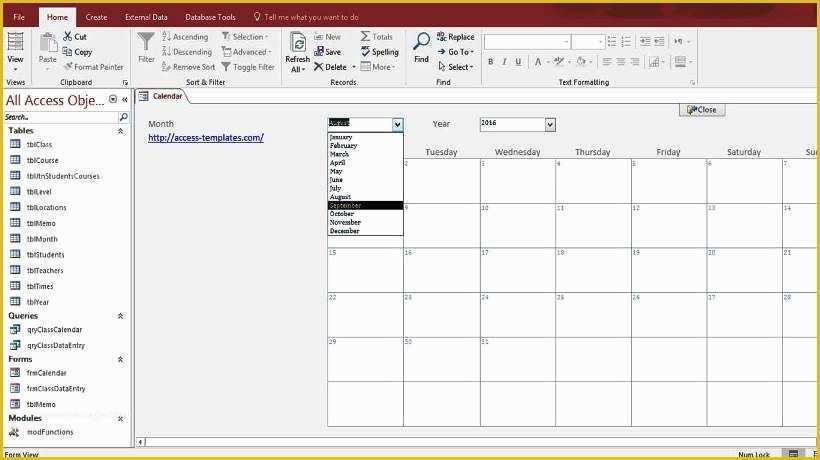Viewport: 820px width, 460px height.
Task: Open the Selection filter dropdown
Action: click(245, 37)
